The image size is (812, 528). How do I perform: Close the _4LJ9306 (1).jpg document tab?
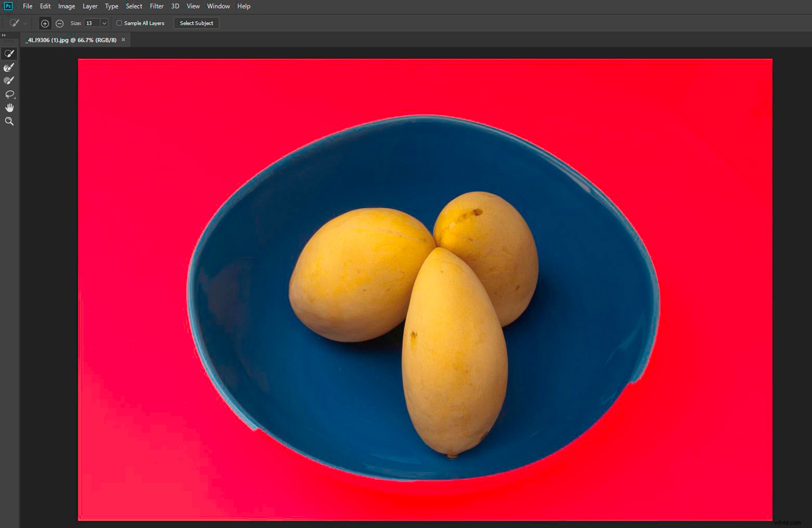[x=123, y=39]
